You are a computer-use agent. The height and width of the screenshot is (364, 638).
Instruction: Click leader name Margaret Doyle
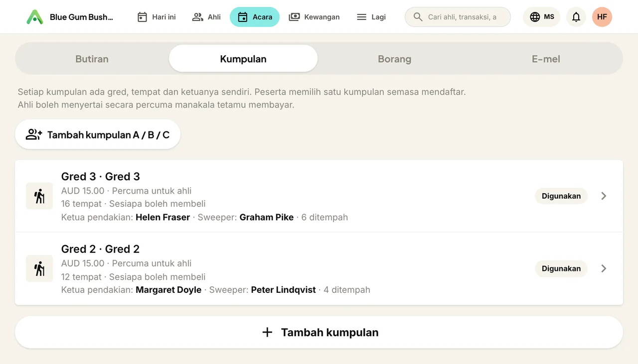coord(168,290)
